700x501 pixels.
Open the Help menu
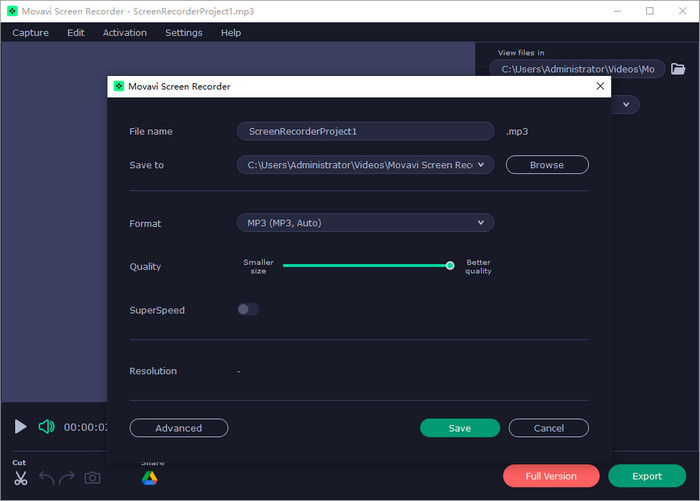[x=231, y=33]
